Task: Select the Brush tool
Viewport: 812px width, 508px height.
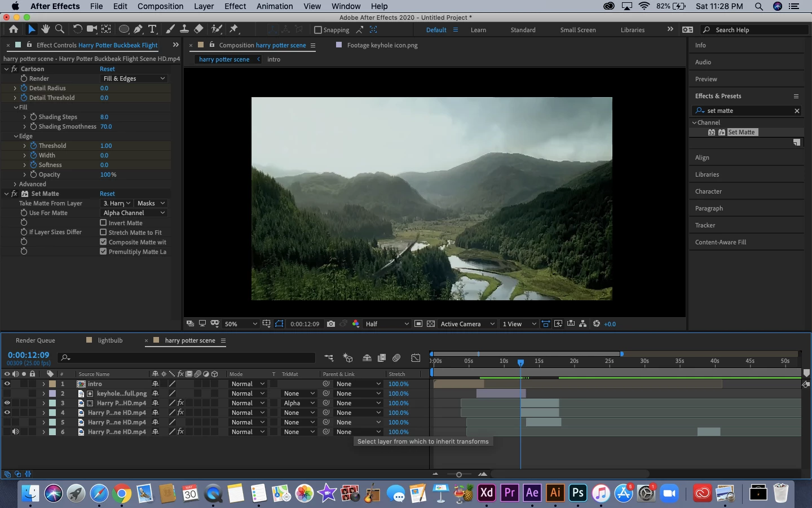Action: pyautogui.click(x=170, y=29)
